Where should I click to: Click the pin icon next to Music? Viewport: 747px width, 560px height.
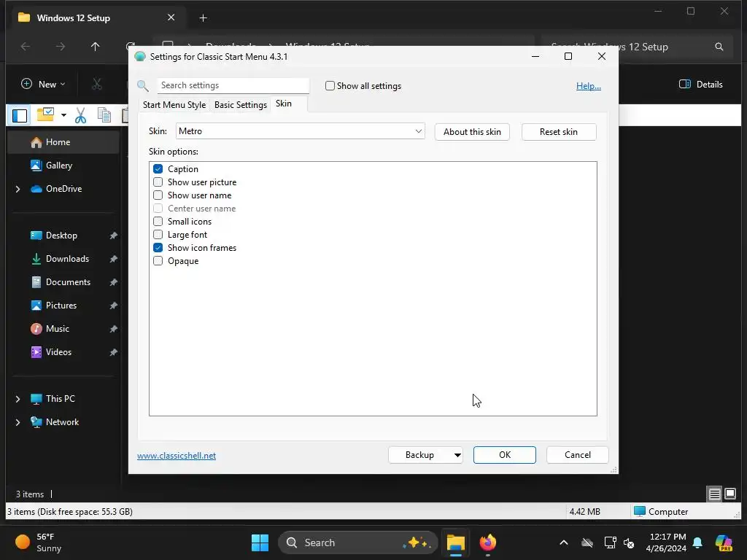(x=113, y=329)
